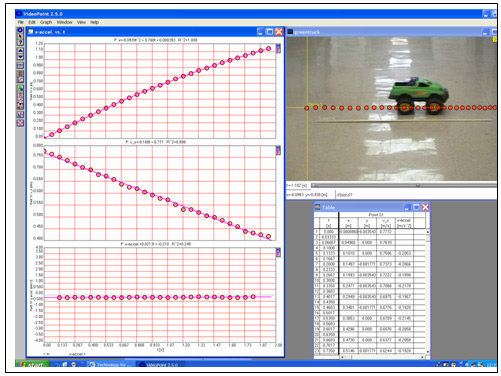Click the green-triangle shapes icon in toolbar
This screenshot has width=501, height=376.
coord(20,88)
